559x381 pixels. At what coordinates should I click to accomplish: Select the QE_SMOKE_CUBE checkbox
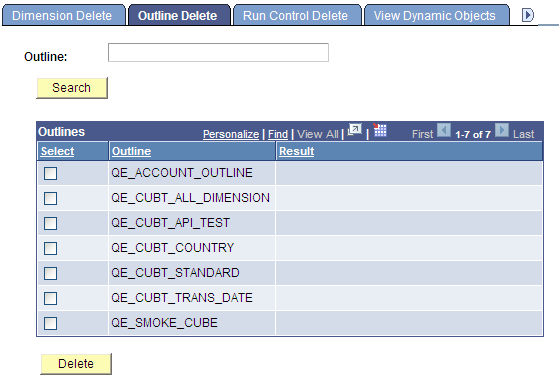[x=50, y=324]
